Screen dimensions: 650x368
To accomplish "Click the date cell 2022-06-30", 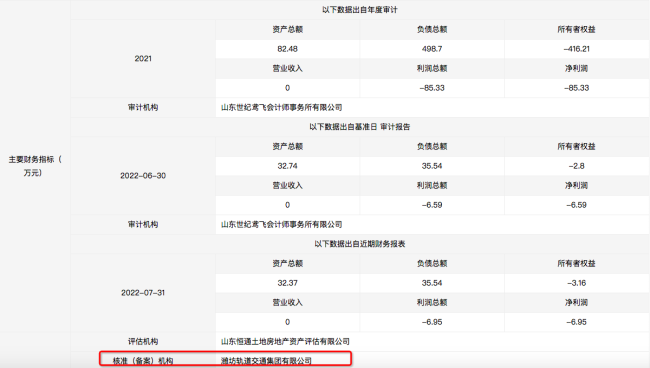I will coord(143,176).
